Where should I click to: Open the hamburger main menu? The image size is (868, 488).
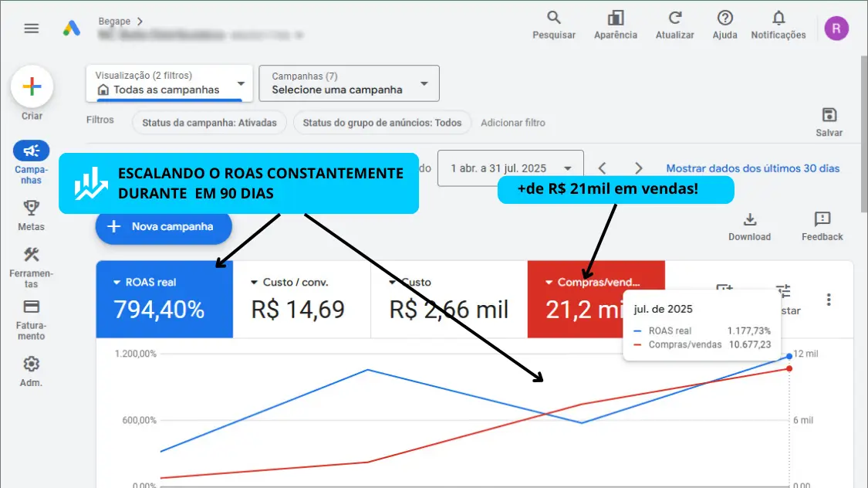(31, 29)
